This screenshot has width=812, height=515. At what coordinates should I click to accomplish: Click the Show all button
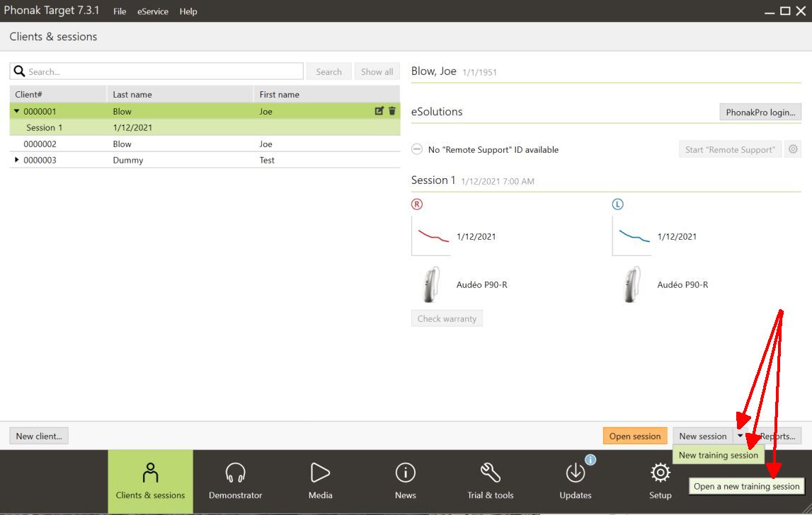coord(377,71)
